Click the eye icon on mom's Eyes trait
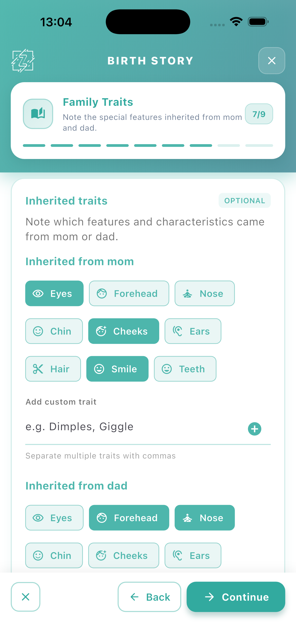Image resolution: width=296 pixels, height=644 pixels. click(x=38, y=293)
